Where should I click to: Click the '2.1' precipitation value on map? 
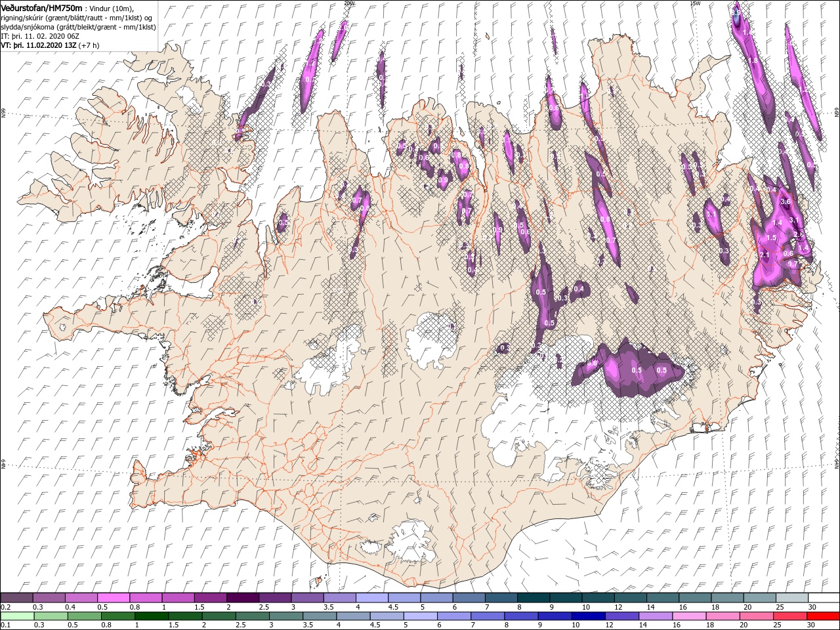[x=764, y=255]
